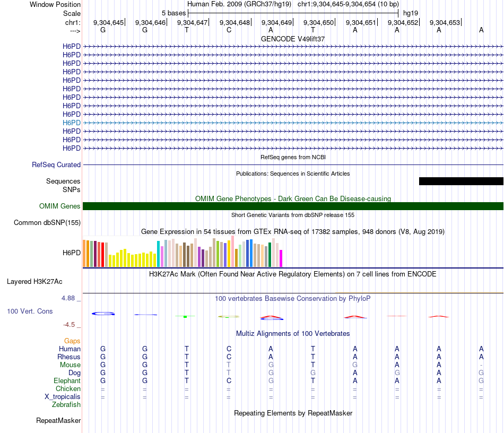Click the OMIM Genes label
The image size is (504, 433).
(59, 206)
